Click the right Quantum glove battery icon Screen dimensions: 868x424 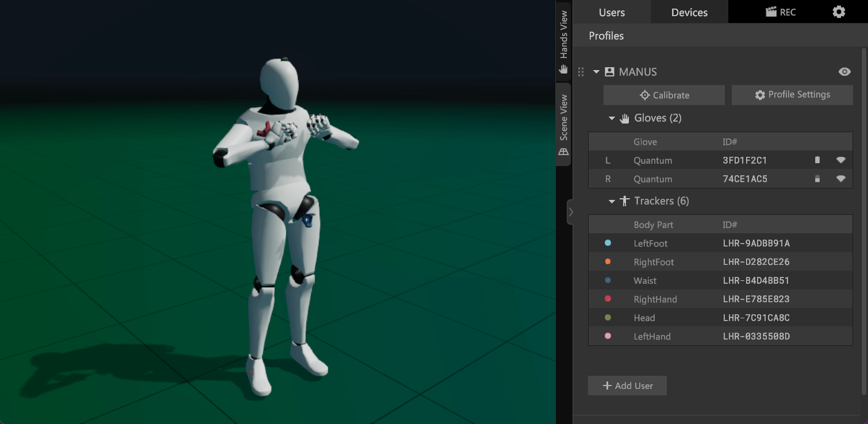pos(817,179)
